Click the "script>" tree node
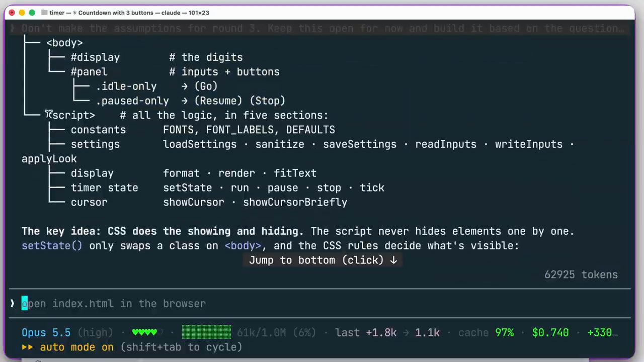Image resolution: width=644 pixels, height=362 pixels. (70, 116)
